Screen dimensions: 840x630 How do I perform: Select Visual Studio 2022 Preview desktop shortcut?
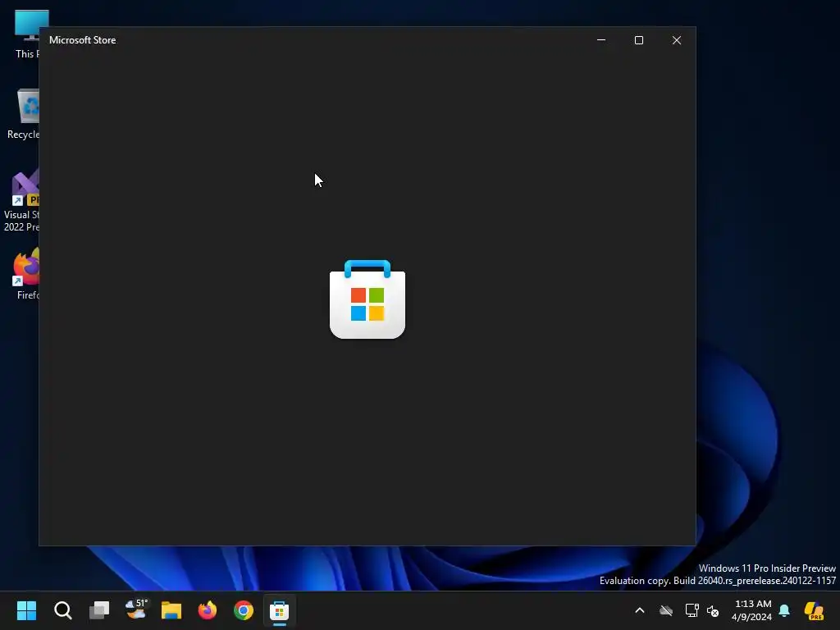pyautogui.click(x=21, y=201)
